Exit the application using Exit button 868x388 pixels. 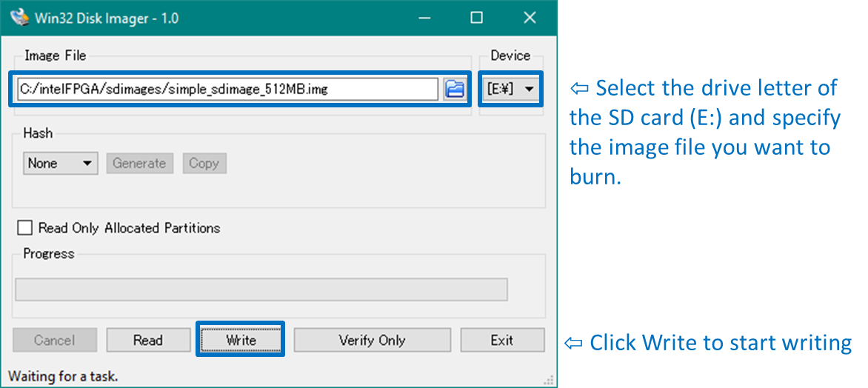pos(501,341)
